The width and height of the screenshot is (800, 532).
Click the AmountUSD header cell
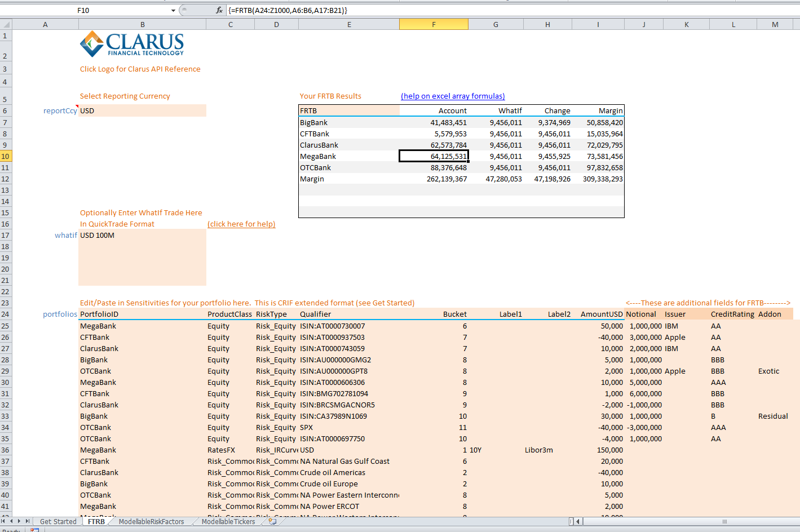coord(598,314)
